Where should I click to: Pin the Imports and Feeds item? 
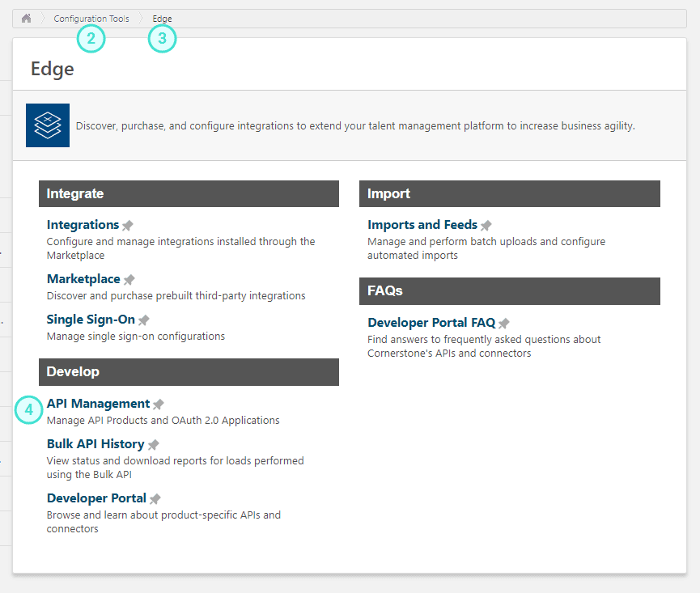point(486,226)
